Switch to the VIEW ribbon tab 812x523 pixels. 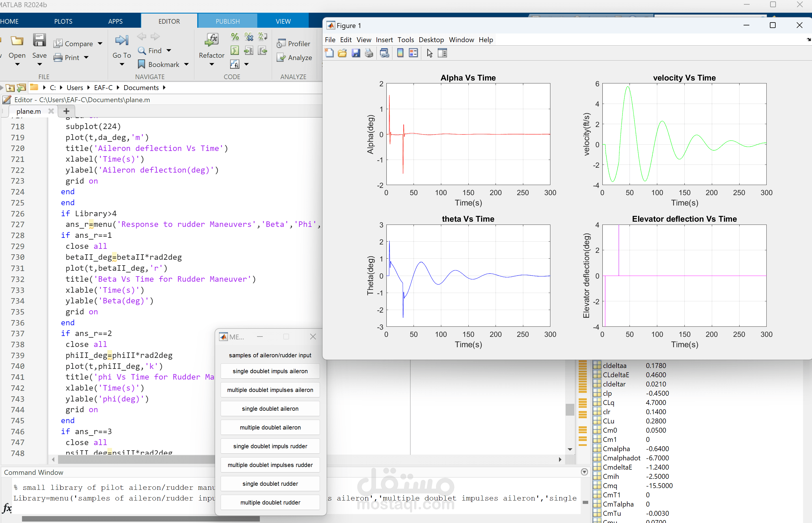[283, 21]
